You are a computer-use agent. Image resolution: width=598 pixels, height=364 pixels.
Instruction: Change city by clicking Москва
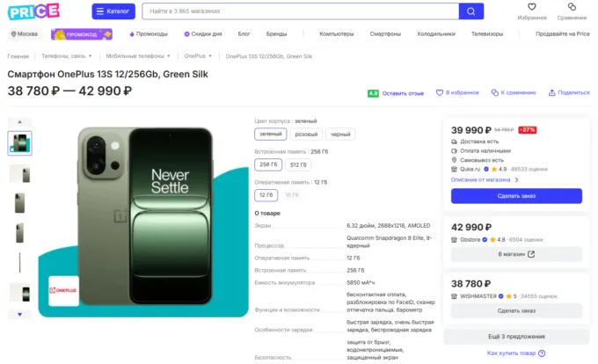(25, 34)
